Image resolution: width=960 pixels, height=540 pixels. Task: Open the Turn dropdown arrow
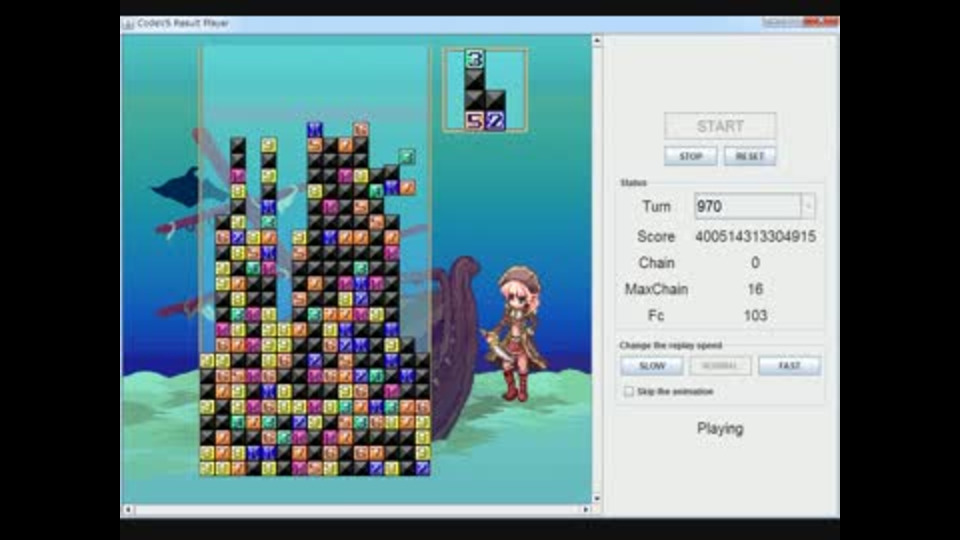(x=808, y=206)
